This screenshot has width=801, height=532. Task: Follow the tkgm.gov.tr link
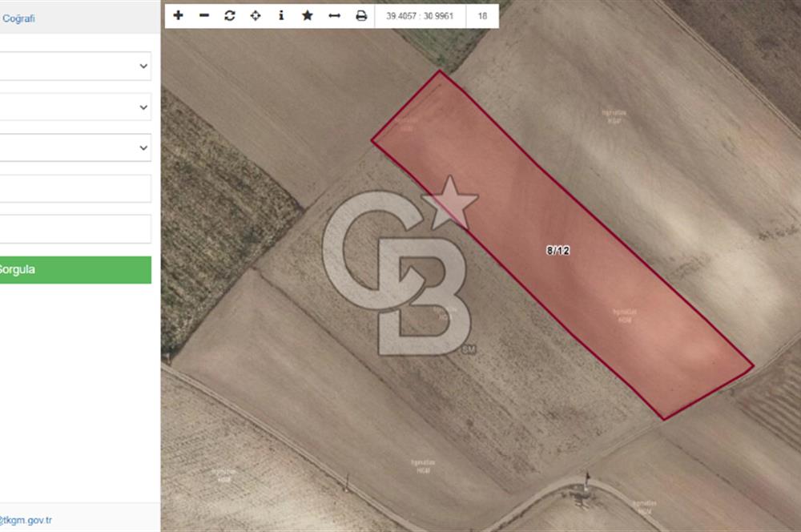click(x=26, y=520)
